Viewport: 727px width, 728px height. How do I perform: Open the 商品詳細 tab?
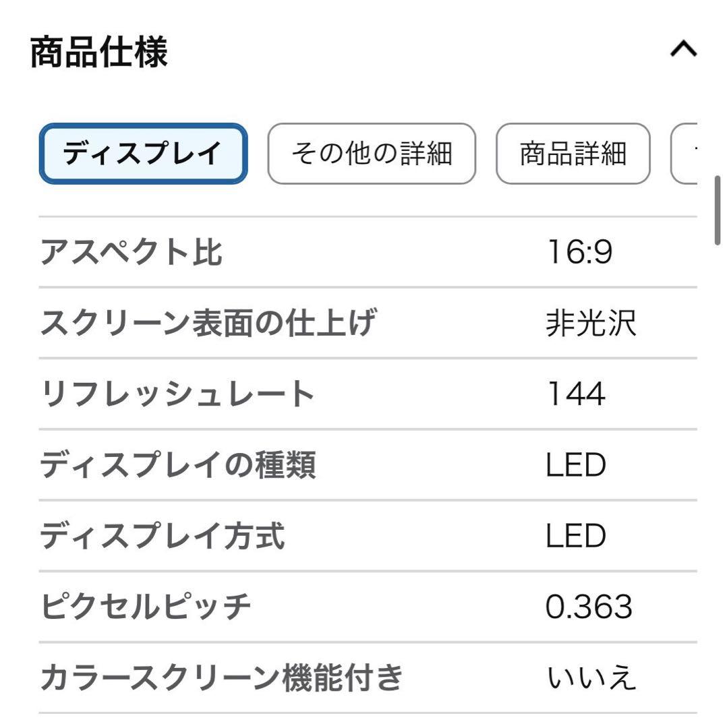[573, 154]
